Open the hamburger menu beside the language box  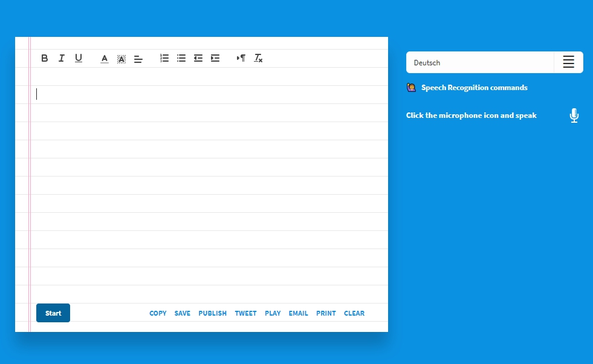pos(568,62)
